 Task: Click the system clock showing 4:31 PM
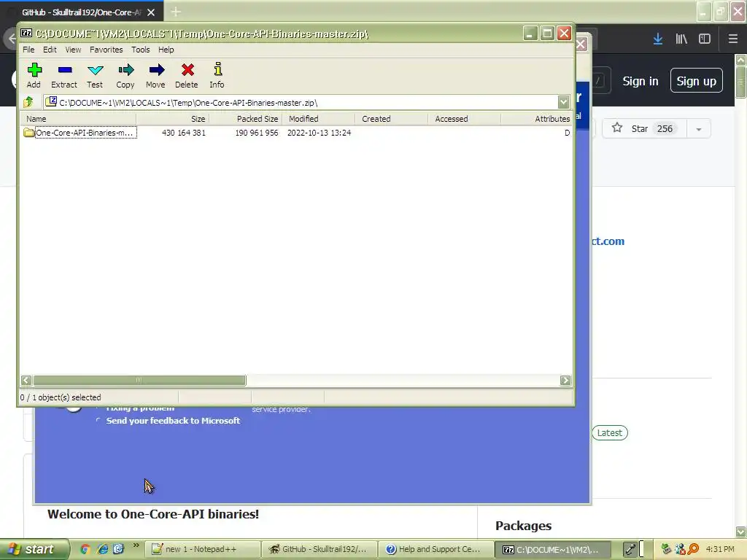(720, 549)
